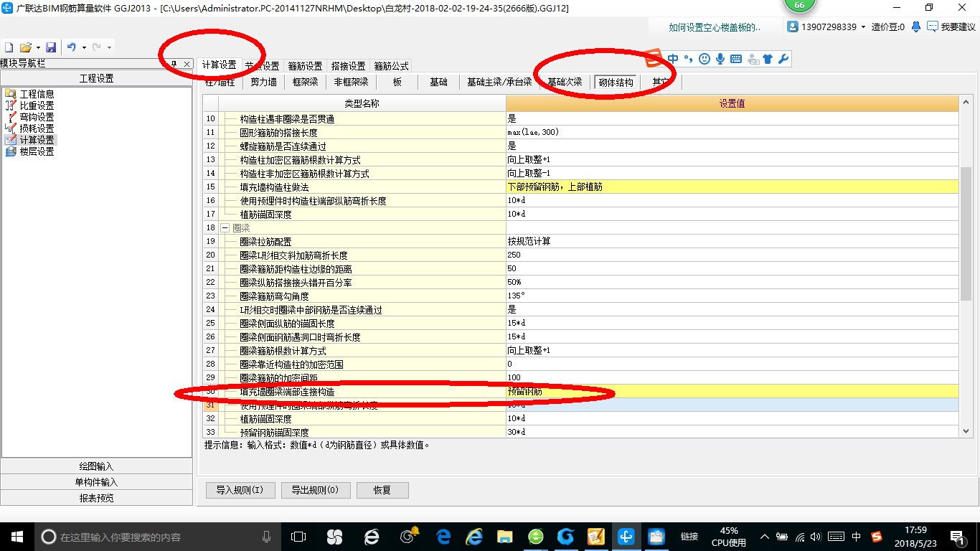
Task: Open the 剪力墙 component tab
Action: pos(263,82)
